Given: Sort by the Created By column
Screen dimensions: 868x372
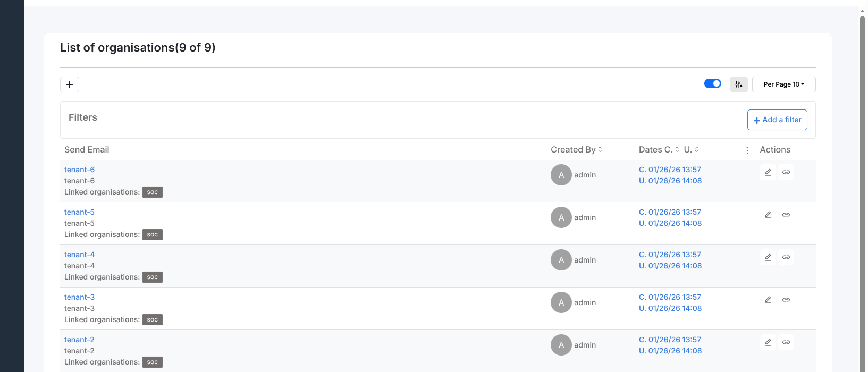Looking at the screenshot, I should coord(576,150).
